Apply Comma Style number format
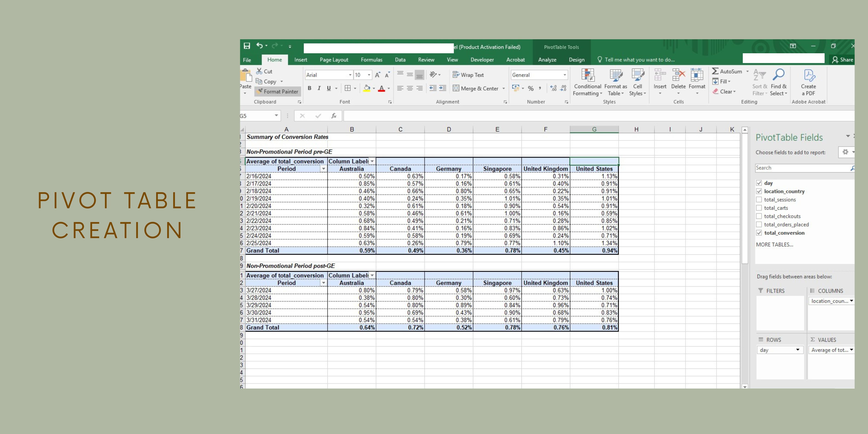 click(x=540, y=88)
